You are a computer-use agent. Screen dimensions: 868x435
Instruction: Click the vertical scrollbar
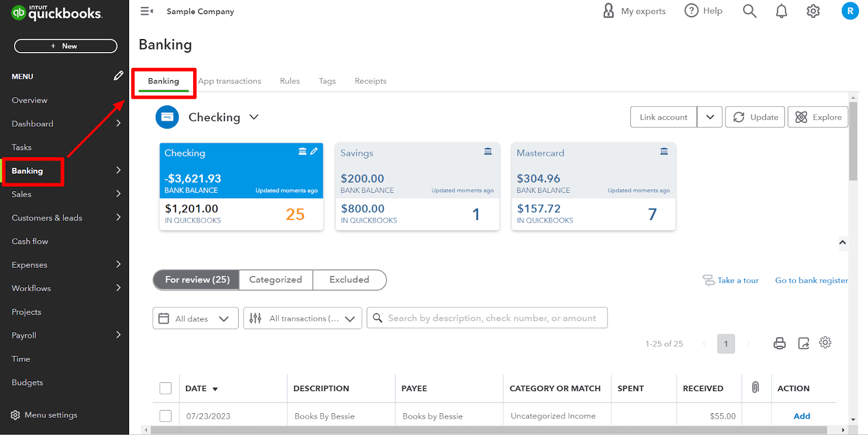pos(853,141)
